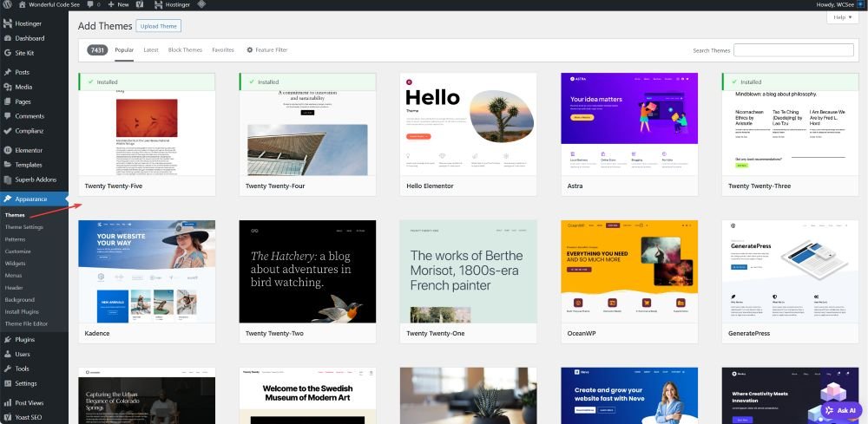Switch to Popular themes tab

pyautogui.click(x=124, y=49)
